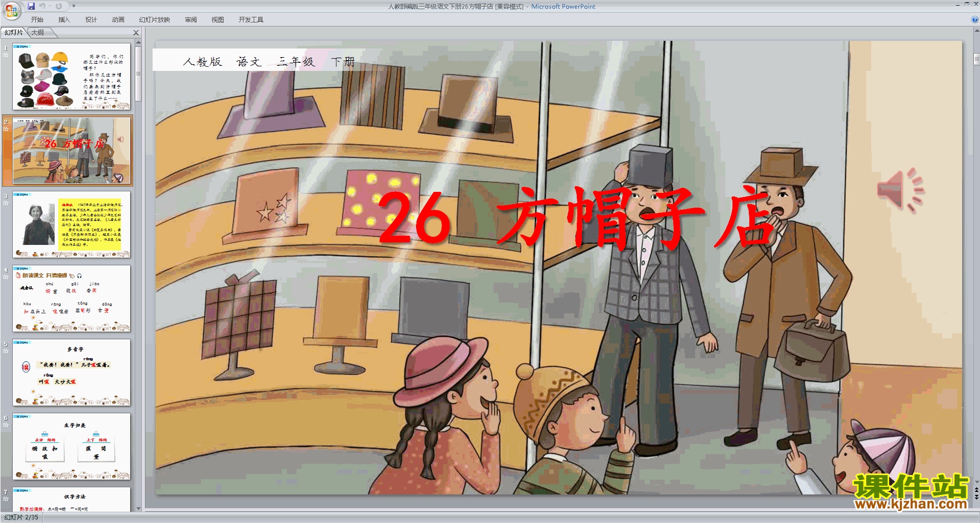This screenshot has width=980, height=523.
Task: Click the animation star under slide 6
Action: tap(6, 425)
